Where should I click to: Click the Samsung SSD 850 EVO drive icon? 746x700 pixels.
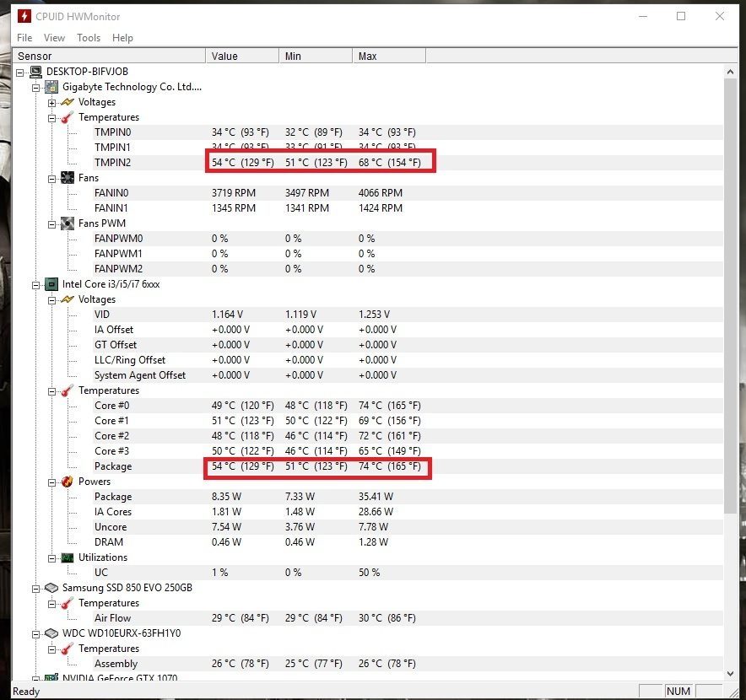pyautogui.click(x=51, y=588)
